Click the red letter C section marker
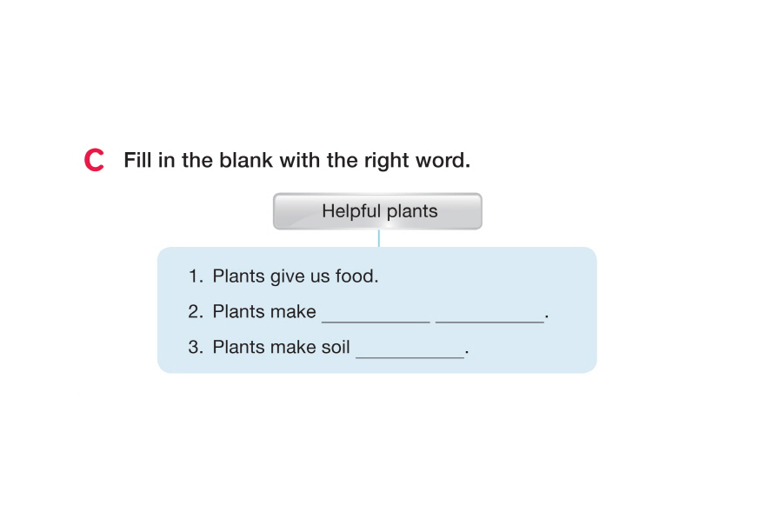Viewport: 759px width, 532px height. [x=94, y=161]
